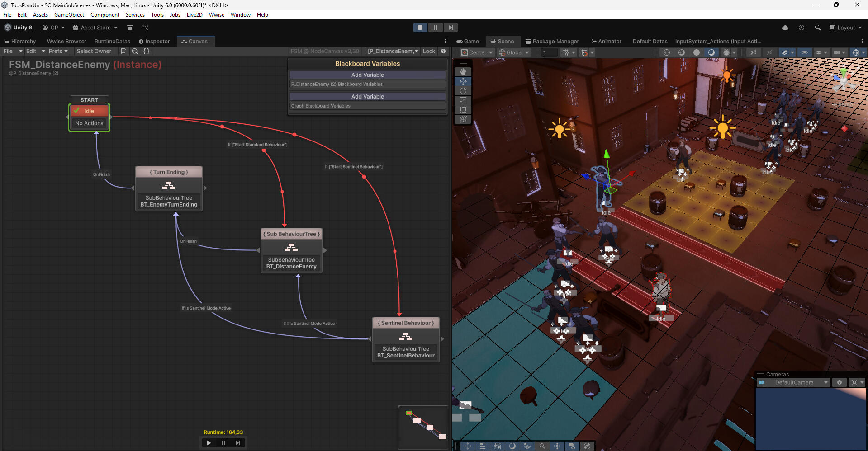Select the Scale tool in Scene toolbar

pyautogui.click(x=463, y=100)
